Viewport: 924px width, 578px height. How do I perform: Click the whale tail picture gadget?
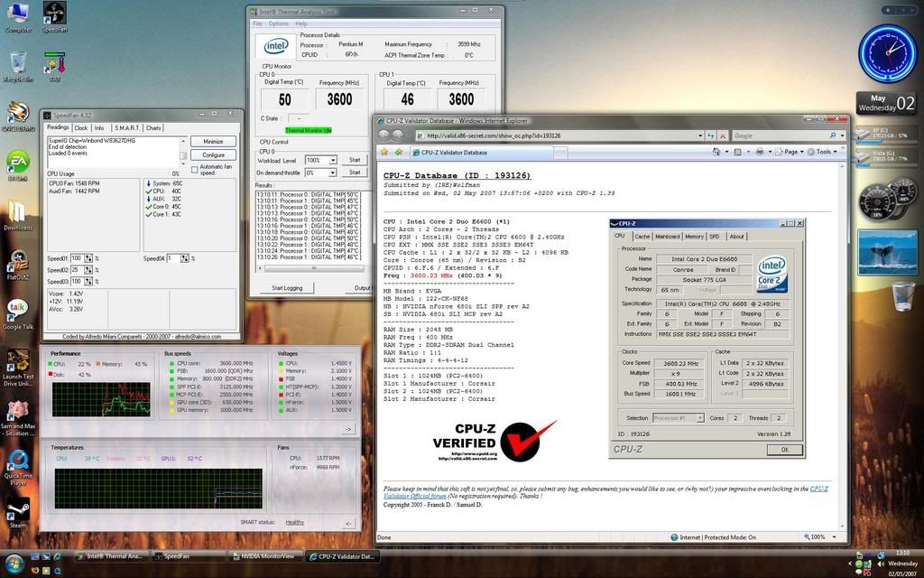click(888, 253)
